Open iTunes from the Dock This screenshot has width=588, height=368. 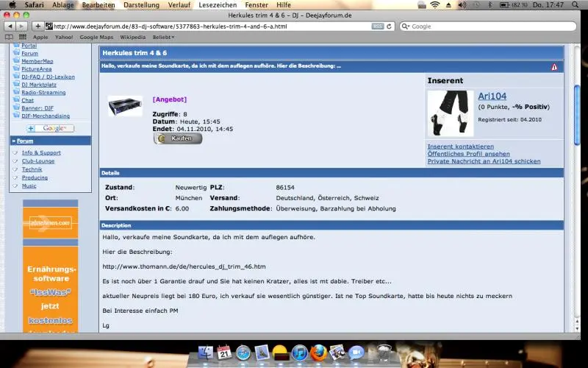point(300,353)
